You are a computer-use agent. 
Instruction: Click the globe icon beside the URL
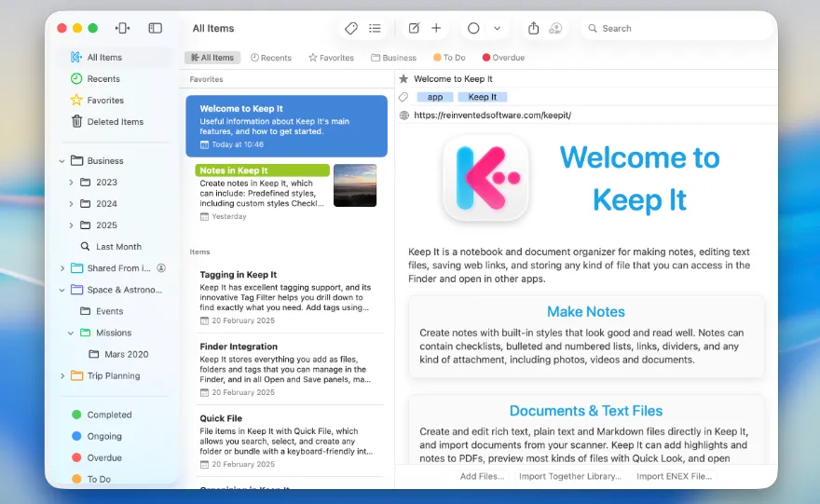pyautogui.click(x=403, y=116)
